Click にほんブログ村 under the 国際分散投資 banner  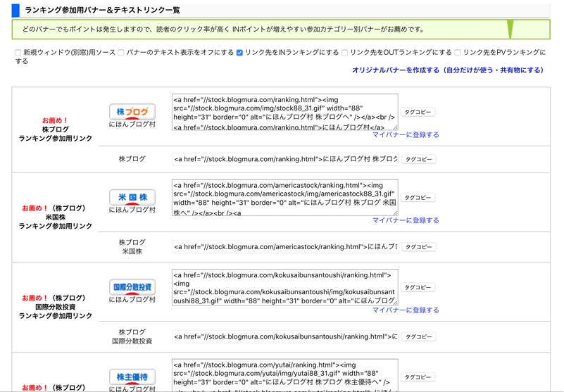pos(132,300)
